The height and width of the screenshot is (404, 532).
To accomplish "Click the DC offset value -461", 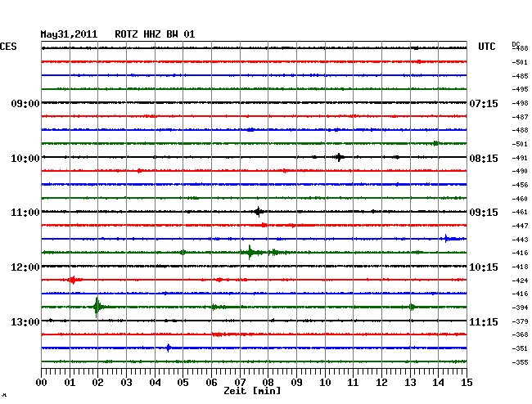I will pos(520,212).
